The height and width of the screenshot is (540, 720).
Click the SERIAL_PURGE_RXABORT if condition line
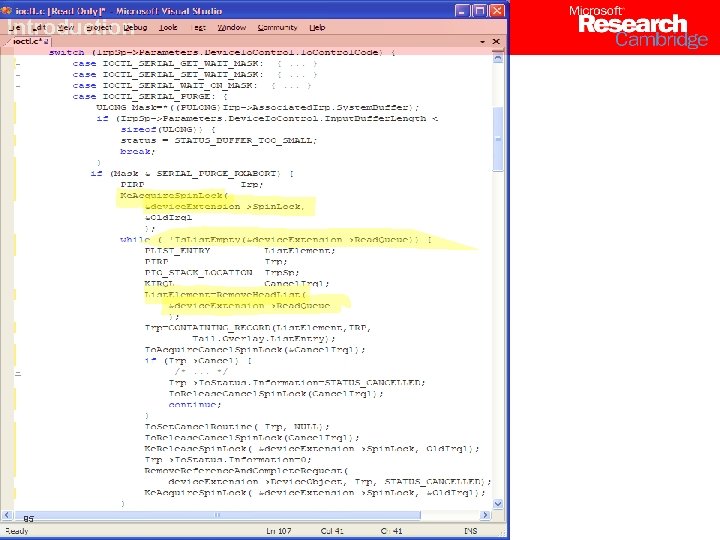click(192, 174)
